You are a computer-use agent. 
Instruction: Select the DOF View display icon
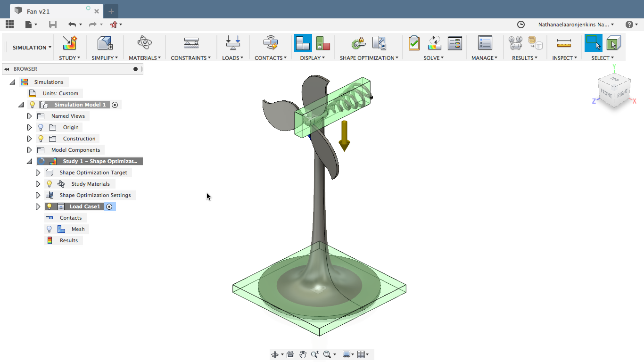(x=323, y=43)
